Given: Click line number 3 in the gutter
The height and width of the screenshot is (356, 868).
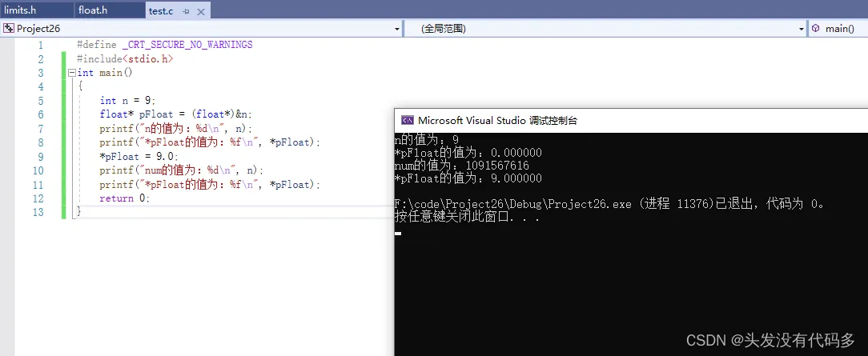Looking at the screenshot, I should (40, 73).
